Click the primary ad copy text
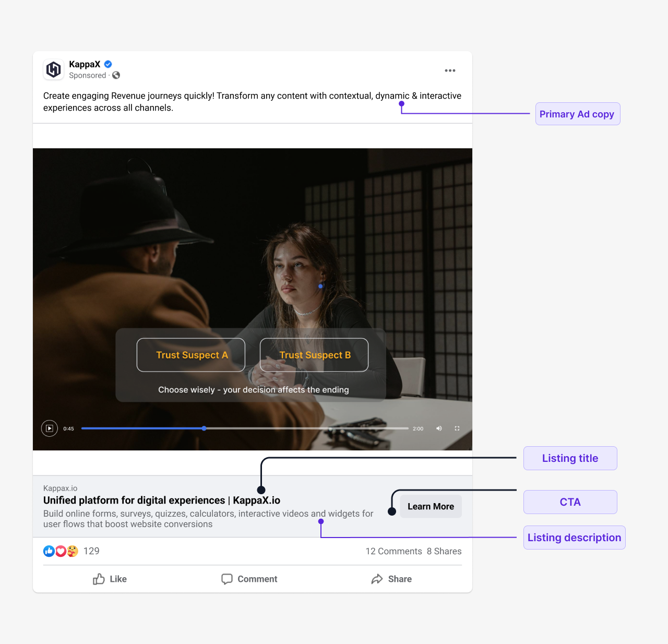Image resolution: width=668 pixels, height=644 pixels. [x=252, y=102]
